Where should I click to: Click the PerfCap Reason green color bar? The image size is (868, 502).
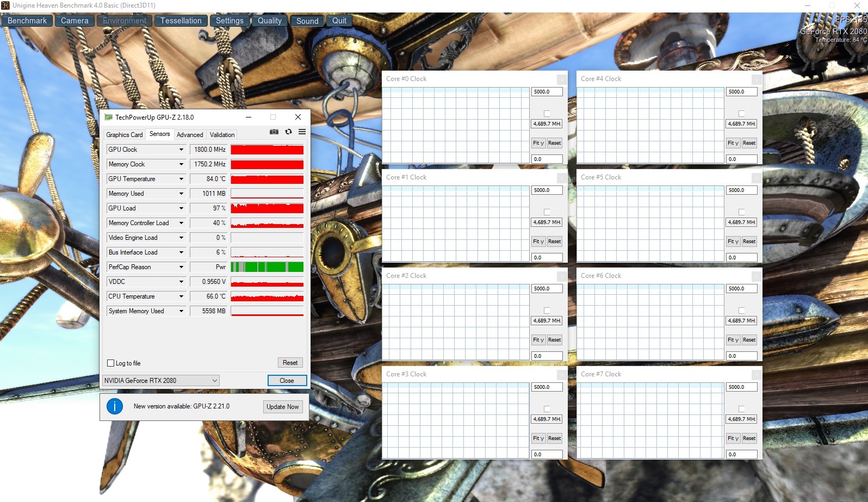267,267
